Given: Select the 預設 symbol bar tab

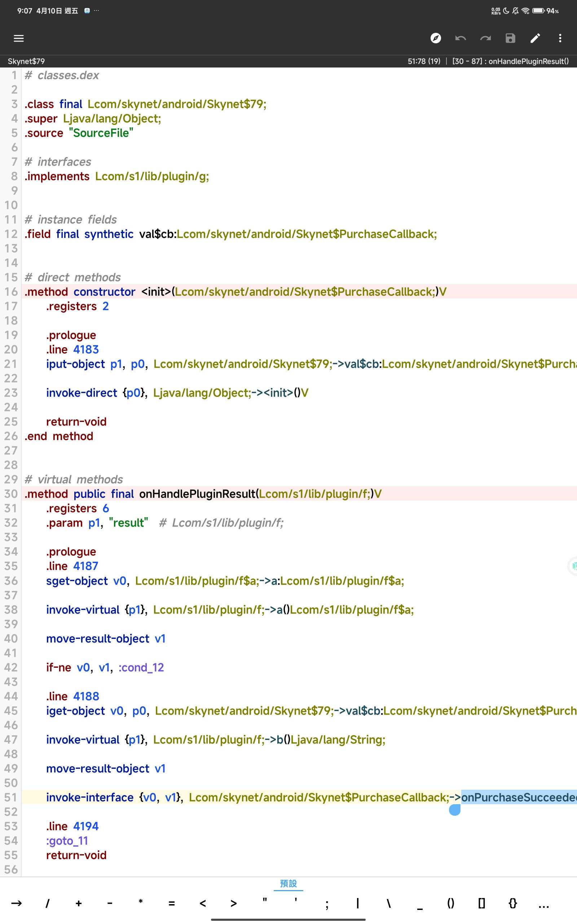Looking at the screenshot, I should 288,884.
